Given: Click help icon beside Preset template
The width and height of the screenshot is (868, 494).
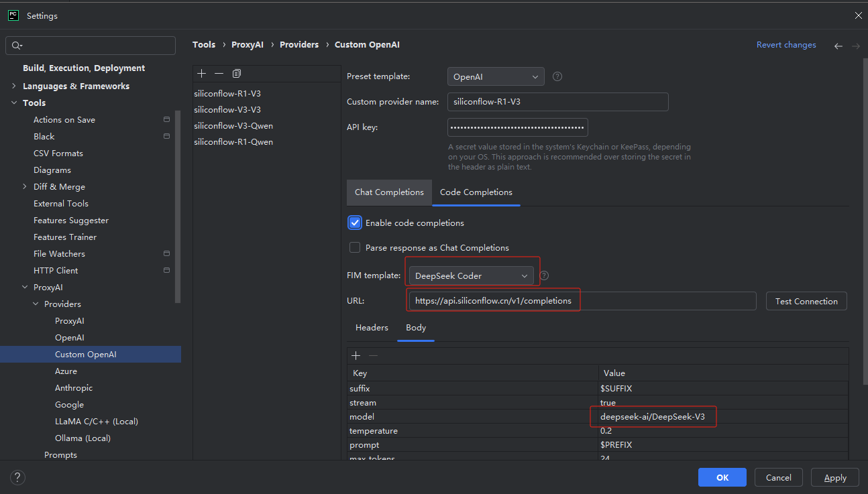Looking at the screenshot, I should pyautogui.click(x=557, y=76).
